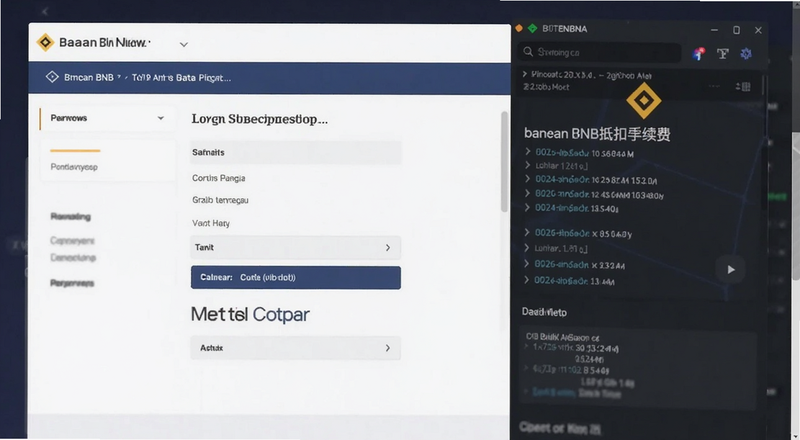The height and width of the screenshot is (440, 800).
Task: Click the diamond icon in the blue breadcrumb bar
Action: point(52,77)
